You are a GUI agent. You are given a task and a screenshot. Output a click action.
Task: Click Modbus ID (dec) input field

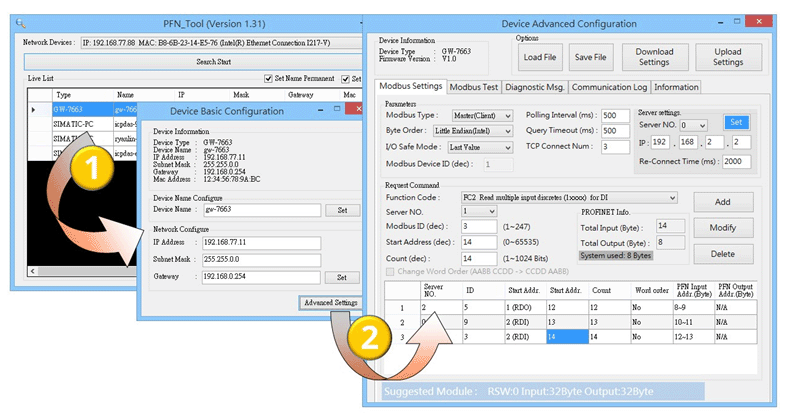479,227
